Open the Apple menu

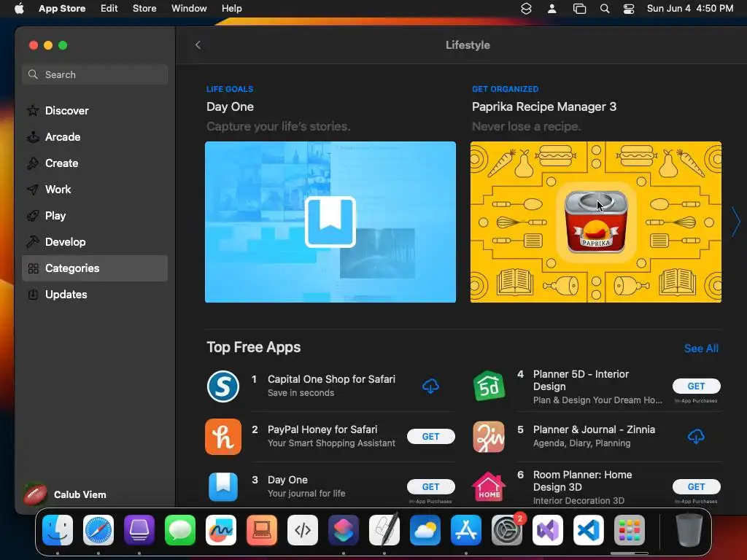pyautogui.click(x=19, y=8)
